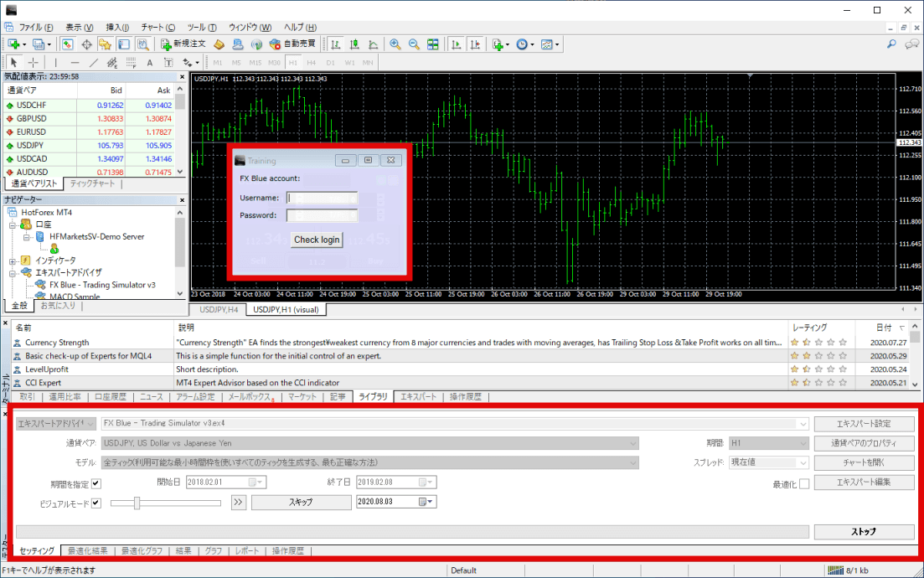Toggle the M1 timeframe button
924x578 pixels.
[218, 63]
